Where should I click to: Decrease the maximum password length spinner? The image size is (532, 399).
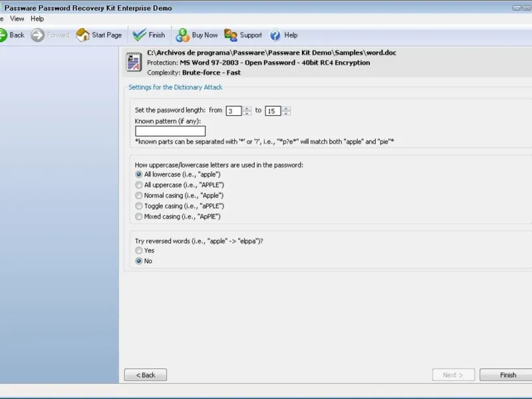286,113
